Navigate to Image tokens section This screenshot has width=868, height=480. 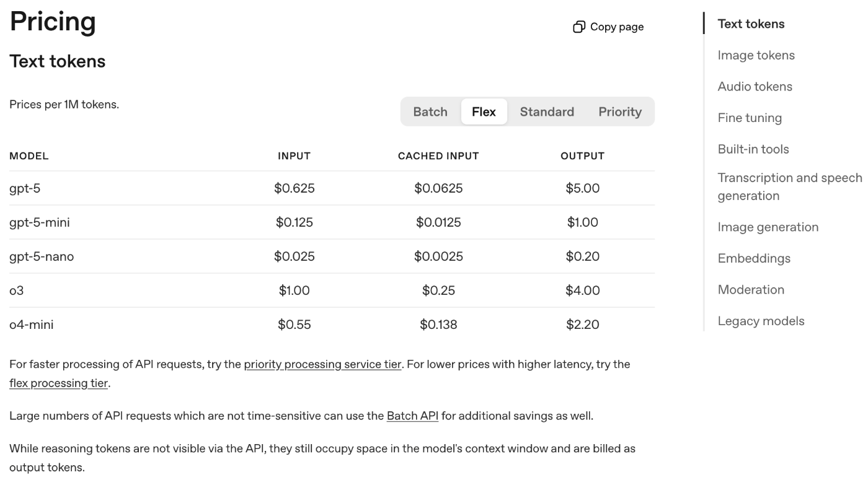click(756, 55)
